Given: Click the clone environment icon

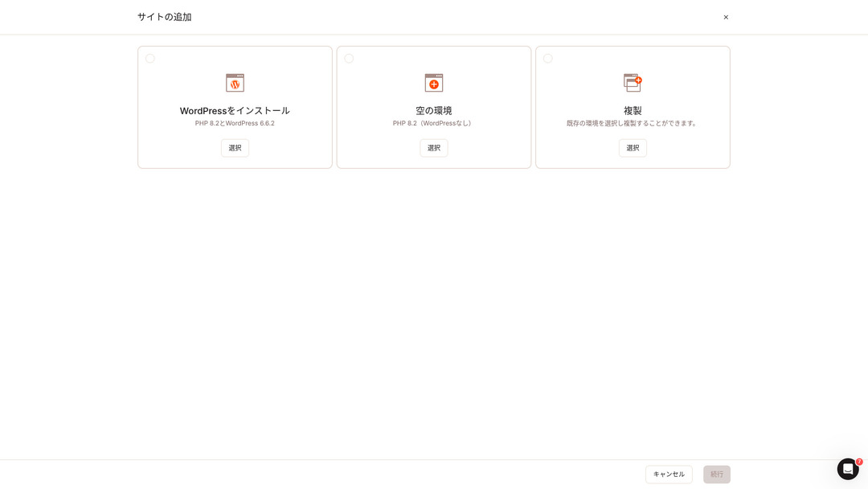Looking at the screenshot, I should coord(633,83).
